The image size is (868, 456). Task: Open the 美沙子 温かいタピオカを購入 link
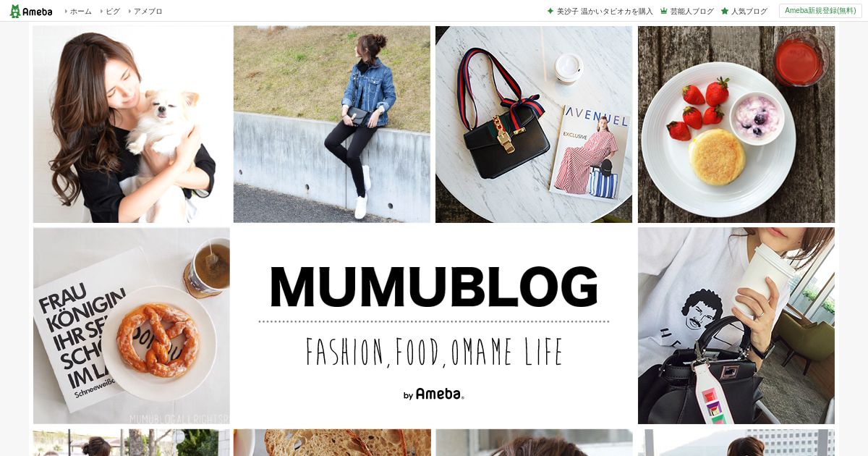(605, 12)
